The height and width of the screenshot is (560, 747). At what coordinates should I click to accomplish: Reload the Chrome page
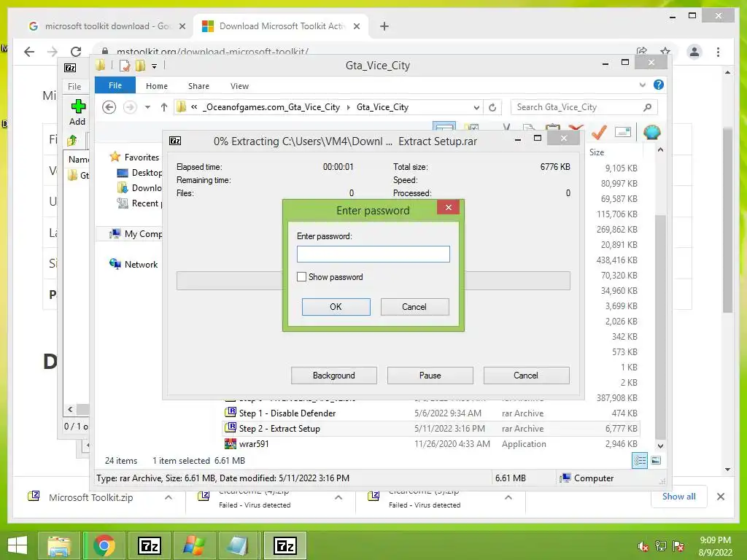pyautogui.click(x=76, y=52)
